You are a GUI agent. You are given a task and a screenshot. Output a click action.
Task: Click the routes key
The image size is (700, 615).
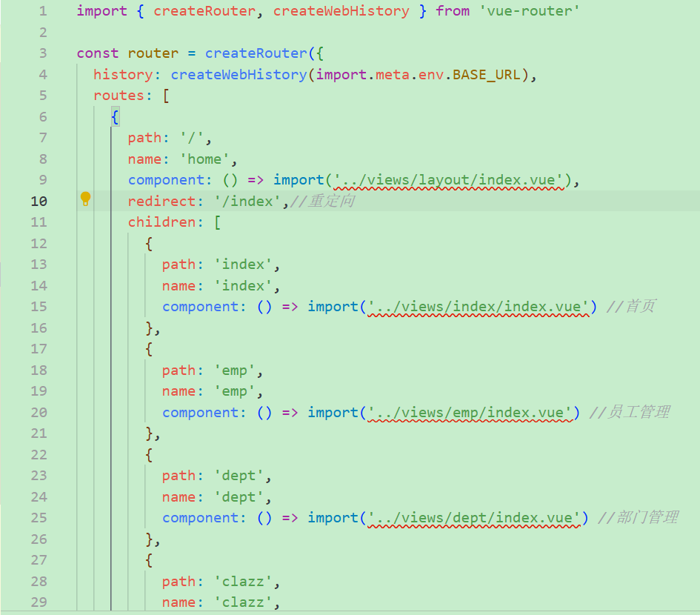pos(119,96)
